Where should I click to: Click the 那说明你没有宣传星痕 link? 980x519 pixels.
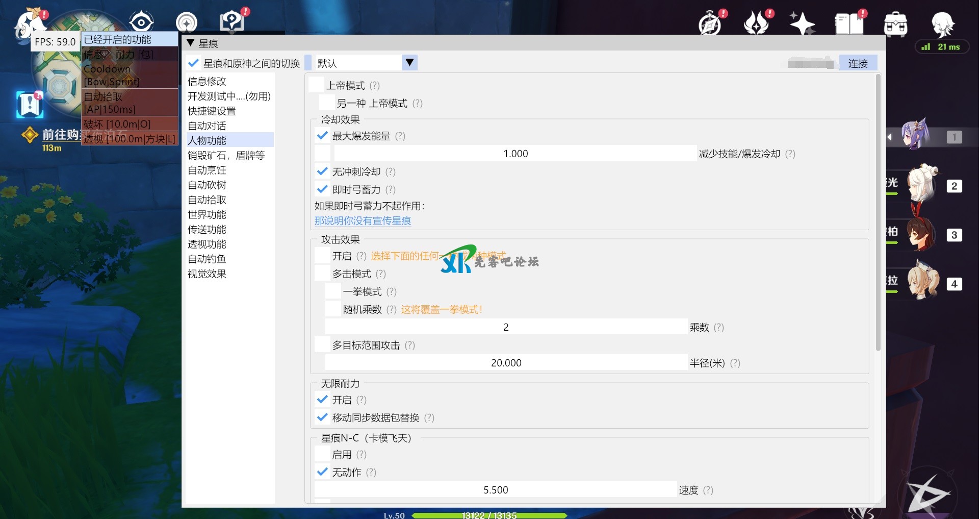pos(363,220)
